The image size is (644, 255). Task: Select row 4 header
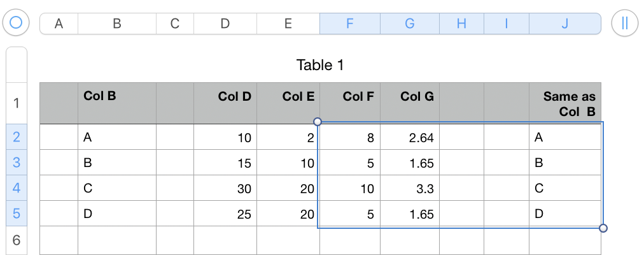coord(16,188)
